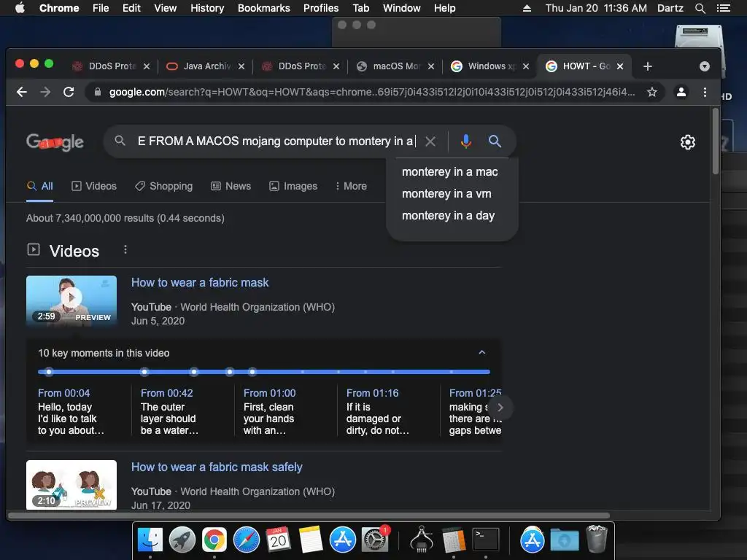This screenshot has width=747, height=560.
Task: Open the Trash in the Dock
Action: [597, 539]
